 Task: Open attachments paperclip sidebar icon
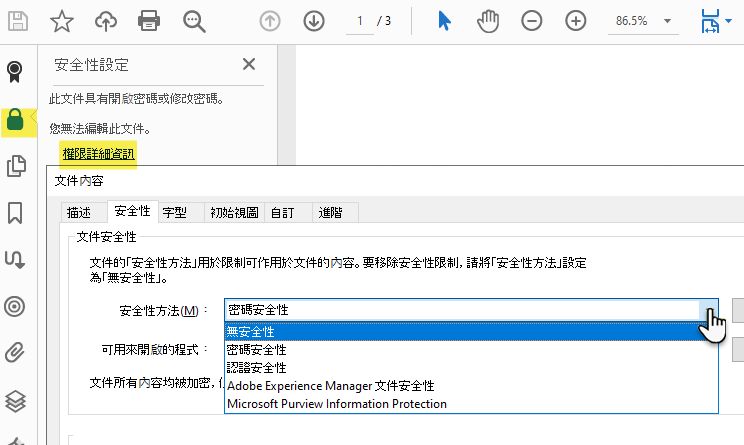pyautogui.click(x=15, y=353)
